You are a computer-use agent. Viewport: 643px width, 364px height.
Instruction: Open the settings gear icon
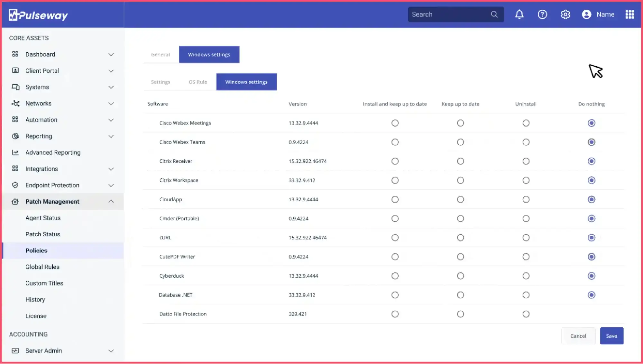565,14
